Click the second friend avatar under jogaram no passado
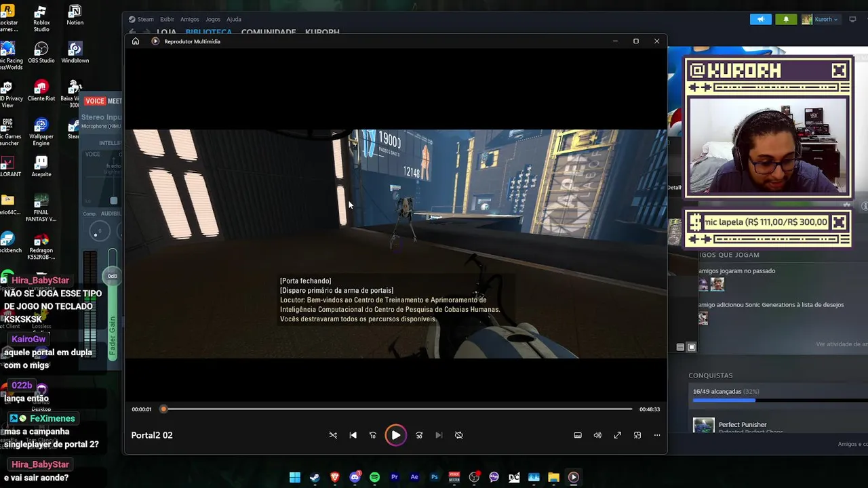The image size is (868, 488). coord(717,284)
